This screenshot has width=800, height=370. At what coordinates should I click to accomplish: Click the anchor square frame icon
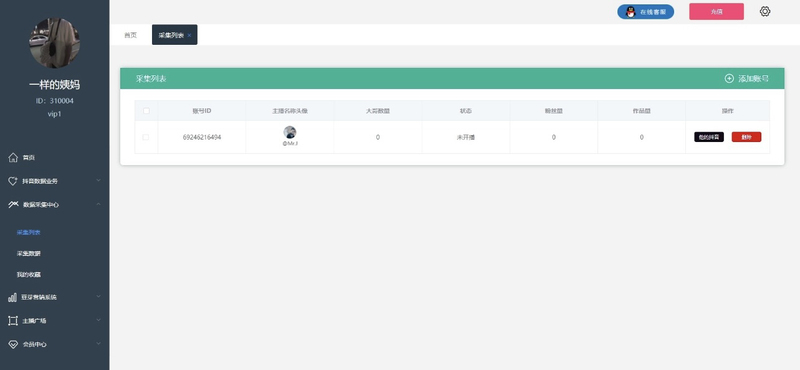click(13, 320)
